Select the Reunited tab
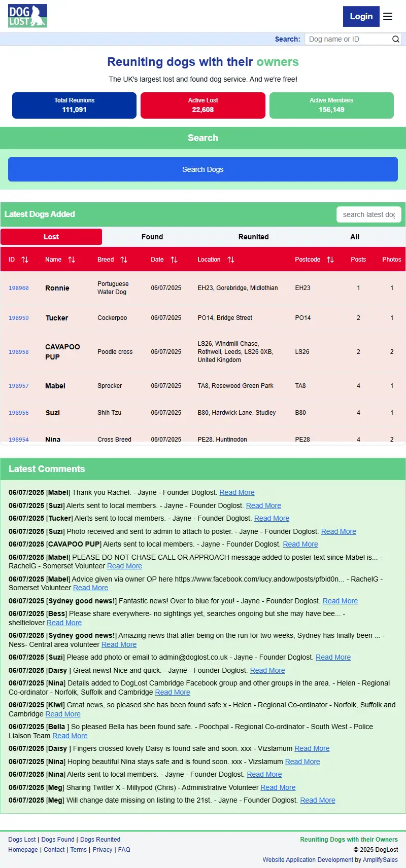Screen dimensions: 406x868 (x=254, y=237)
